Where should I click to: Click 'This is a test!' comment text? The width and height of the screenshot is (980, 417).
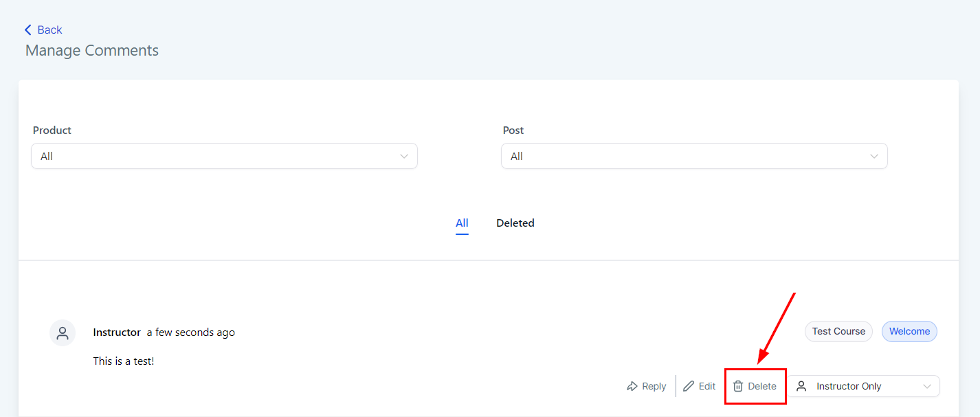tap(124, 361)
